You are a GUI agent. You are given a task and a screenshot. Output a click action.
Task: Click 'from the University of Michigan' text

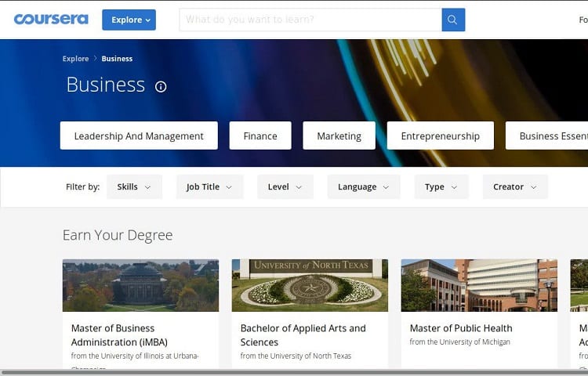459,342
